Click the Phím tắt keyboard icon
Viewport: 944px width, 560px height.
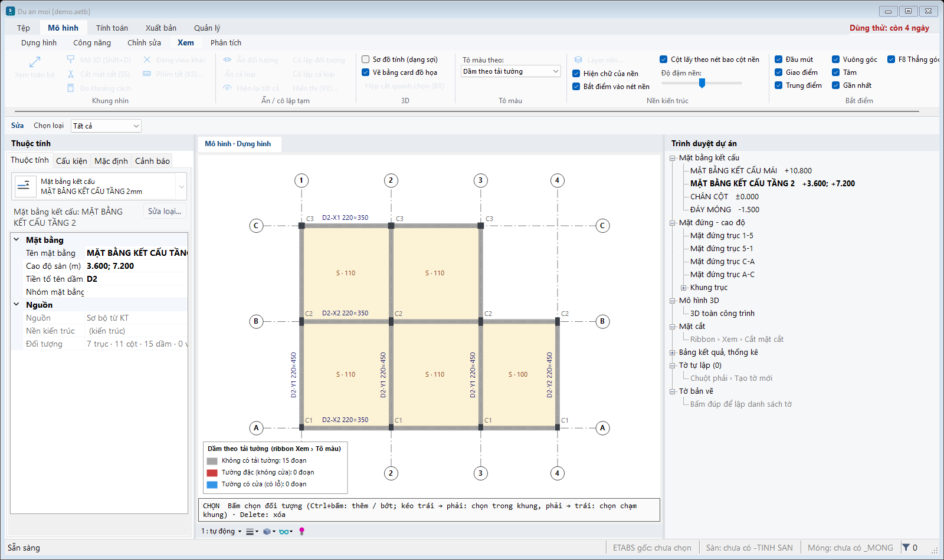point(147,74)
